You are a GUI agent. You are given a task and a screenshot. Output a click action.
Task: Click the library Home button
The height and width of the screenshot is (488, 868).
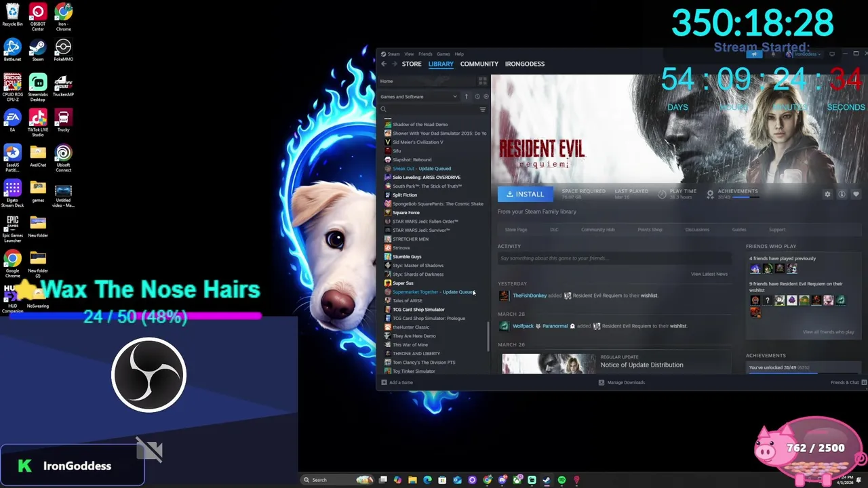click(x=387, y=81)
